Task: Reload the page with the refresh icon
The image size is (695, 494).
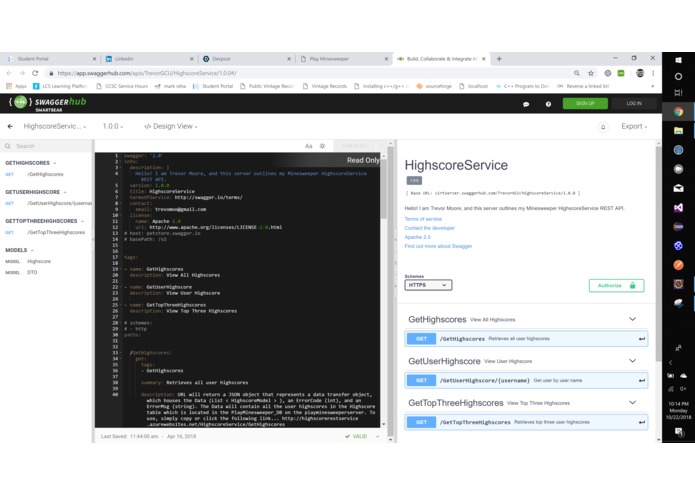Action: 35,73
